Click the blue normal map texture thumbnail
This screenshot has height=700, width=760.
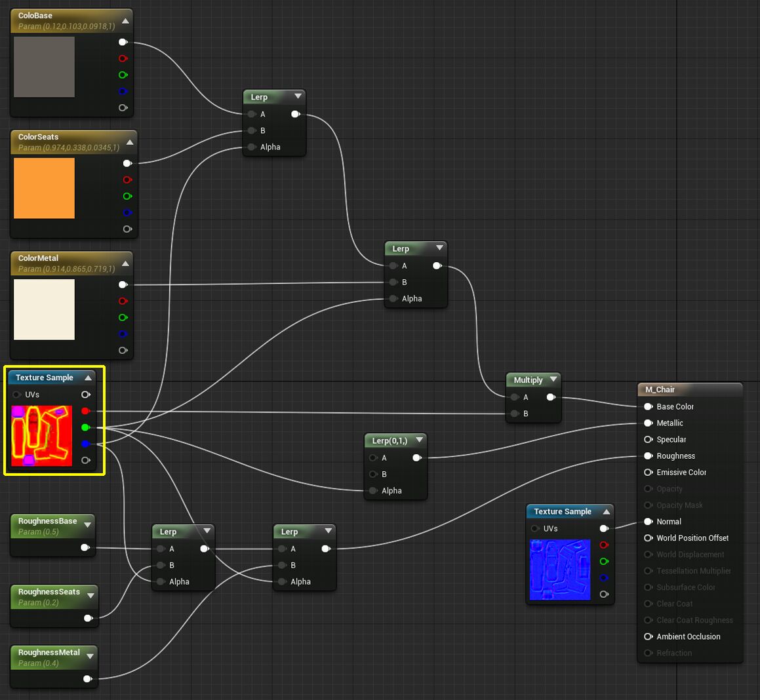click(x=560, y=570)
